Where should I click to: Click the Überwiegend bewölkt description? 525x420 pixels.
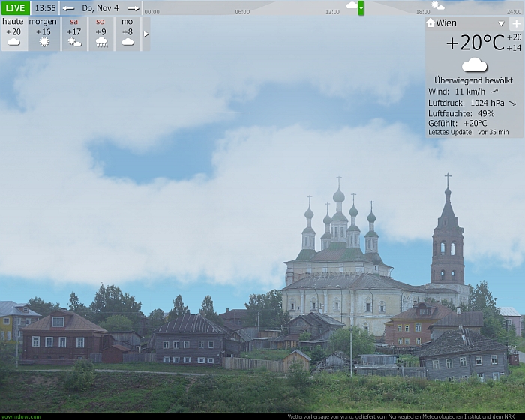tap(473, 80)
